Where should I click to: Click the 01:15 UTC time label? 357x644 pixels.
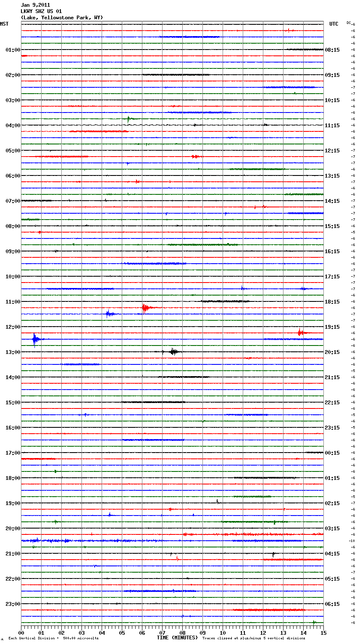click(332, 478)
